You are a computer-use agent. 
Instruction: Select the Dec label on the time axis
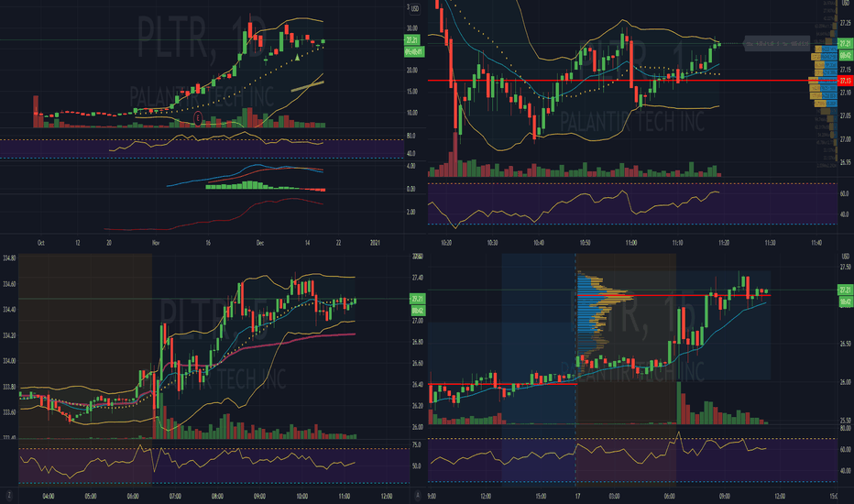(260, 243)
